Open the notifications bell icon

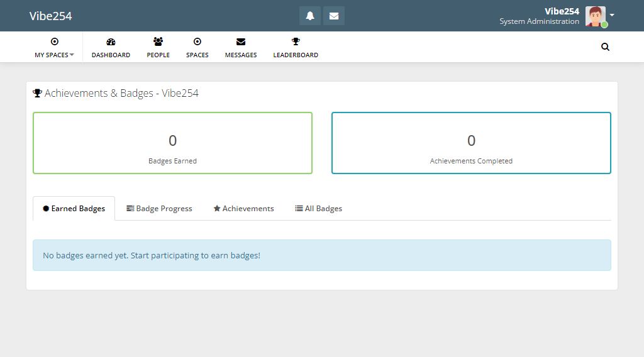click(309, 16)
